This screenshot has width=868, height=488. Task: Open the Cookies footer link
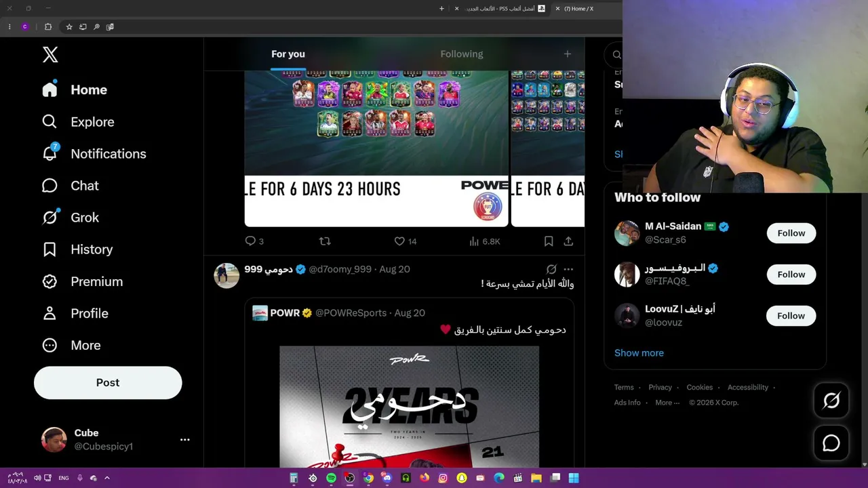pos(699,388)
